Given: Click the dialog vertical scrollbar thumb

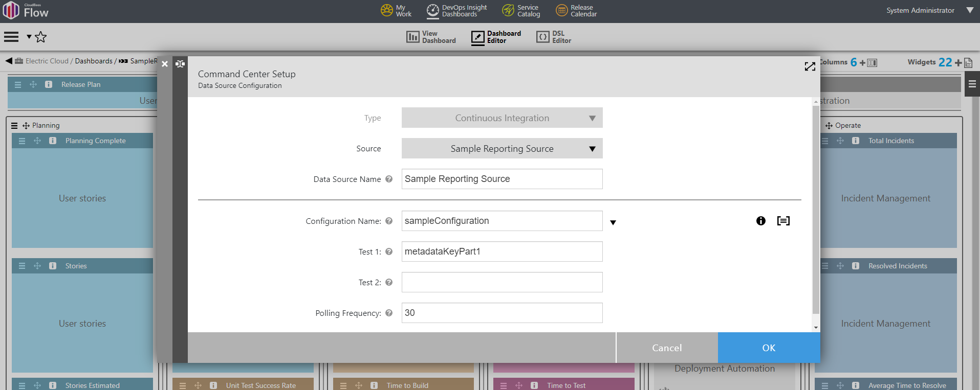Looking at the screenshot, I should 816,210.
